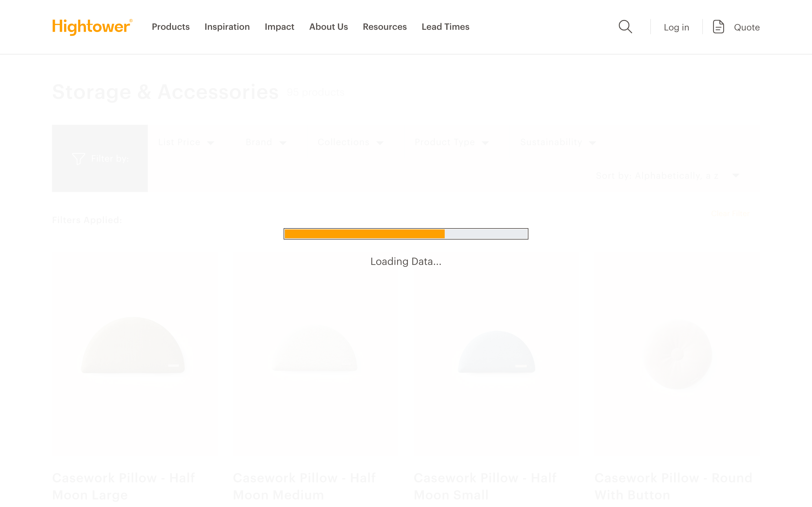The width and height of the screenshot is (812, 507).
Task: Open the Products menu
Action: coord(170,27)
